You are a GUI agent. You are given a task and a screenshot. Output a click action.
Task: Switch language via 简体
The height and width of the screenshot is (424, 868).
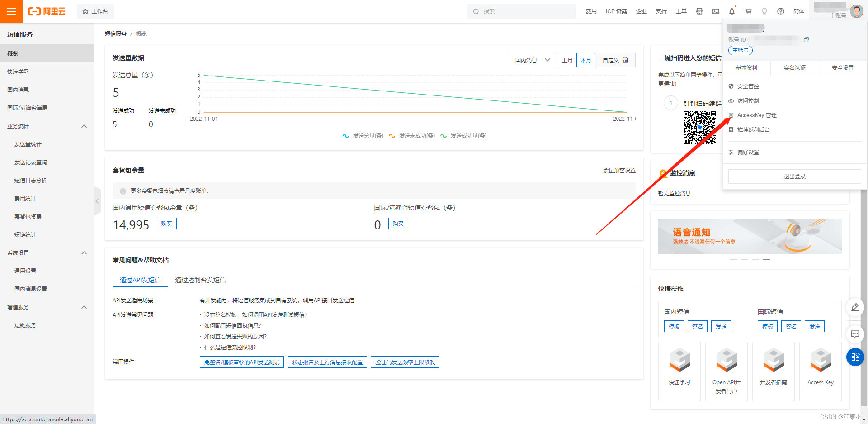(x=799, y=11)
